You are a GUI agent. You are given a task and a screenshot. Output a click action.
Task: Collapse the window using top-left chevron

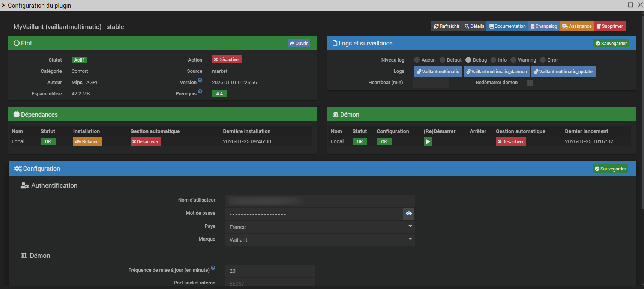(x=3, y=5)
